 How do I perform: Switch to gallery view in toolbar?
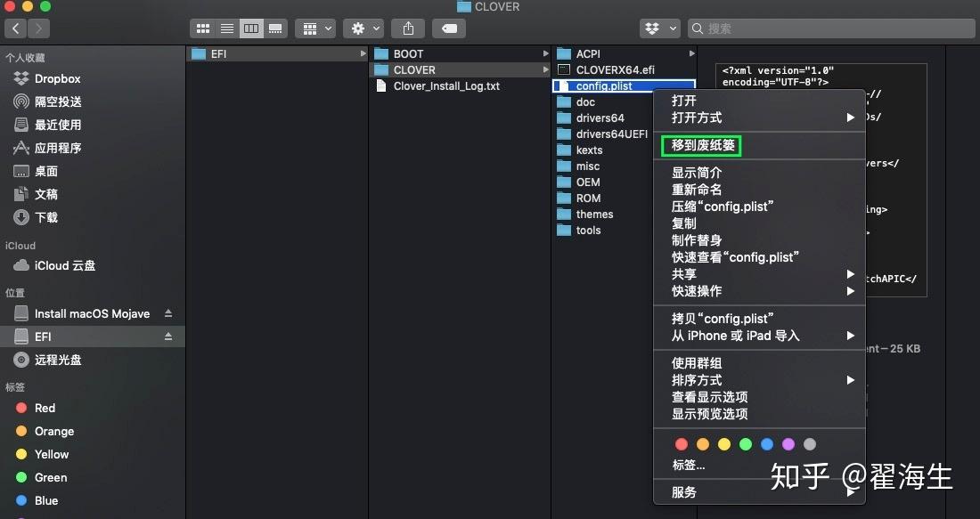(x=275, y=28)
